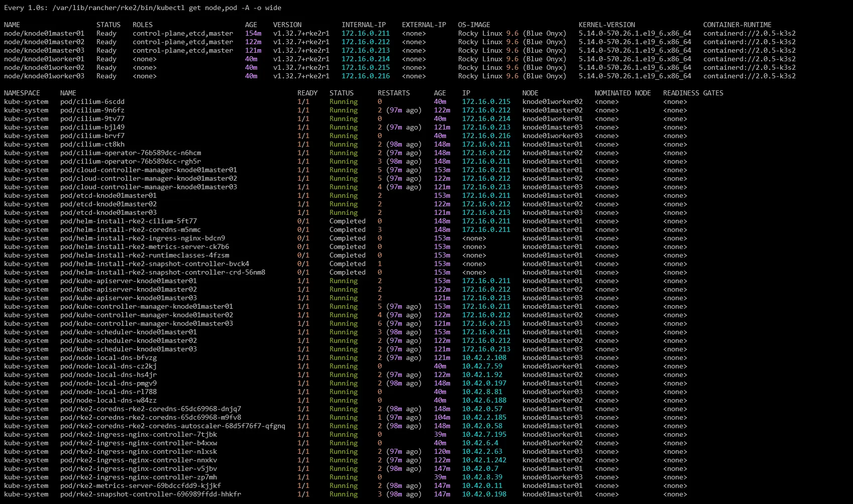The image size is (853, 504).
Task: Click pod/kube-scheduler-knode01master01
Action: 129,332
